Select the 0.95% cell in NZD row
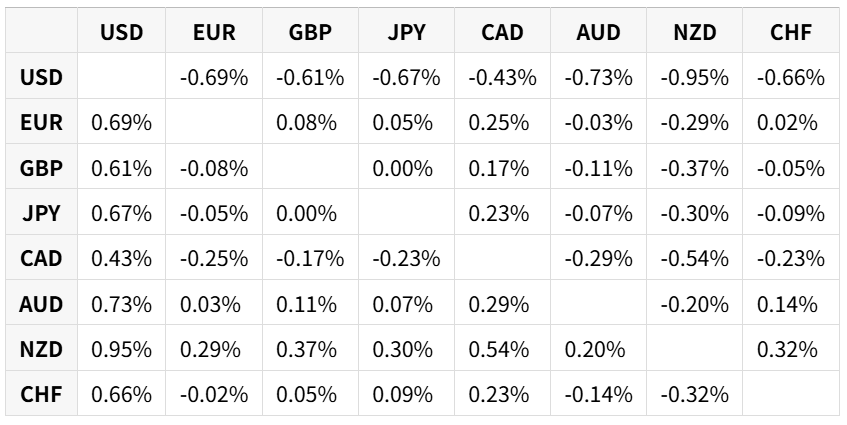This screenshot has height=425, width=847. pyautogui.click(x=122, y=349)
